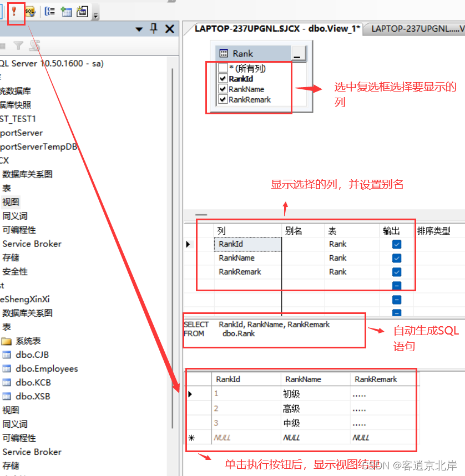Click the Verify SQL Syntax toolbar icon

click(x=30, y=10)
